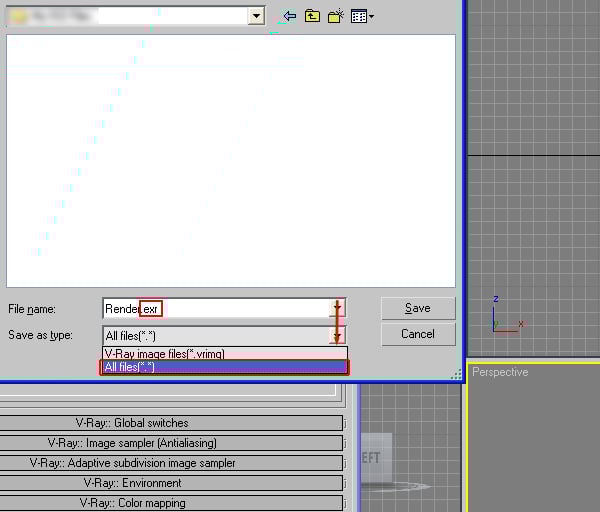
Task: Click the Perspective viewport label
Action: tap(500, 372)
